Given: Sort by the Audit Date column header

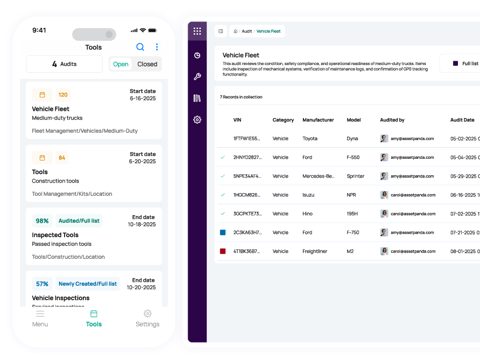Looking at the screenshot, I should tap(462, 120).
